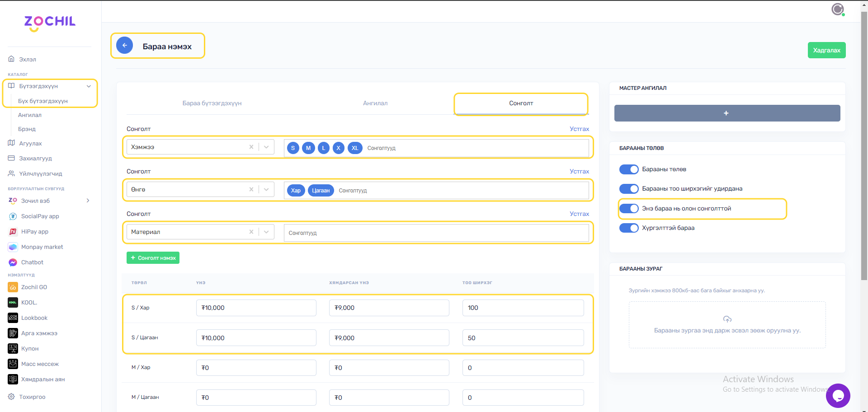Screen dimensions: 868x412
Task: Click the S / Хар quantity field
Action: coord(523,308)
